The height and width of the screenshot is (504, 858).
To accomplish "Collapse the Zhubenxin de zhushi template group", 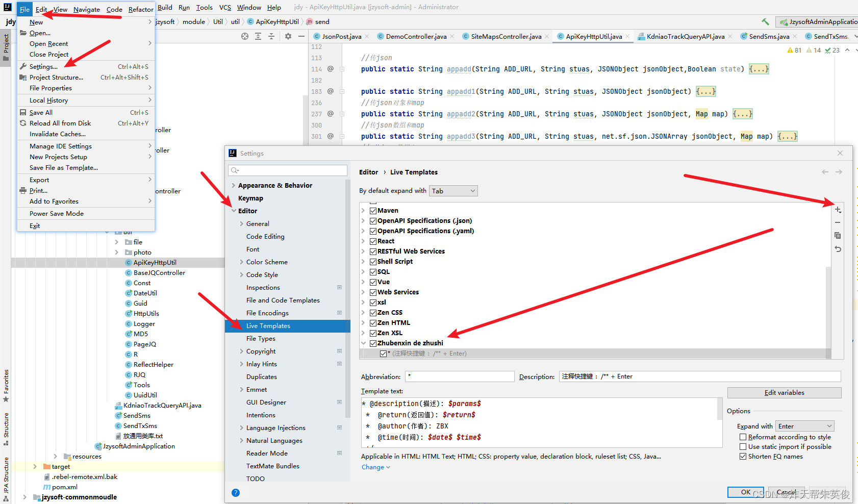I will [364, 343].
